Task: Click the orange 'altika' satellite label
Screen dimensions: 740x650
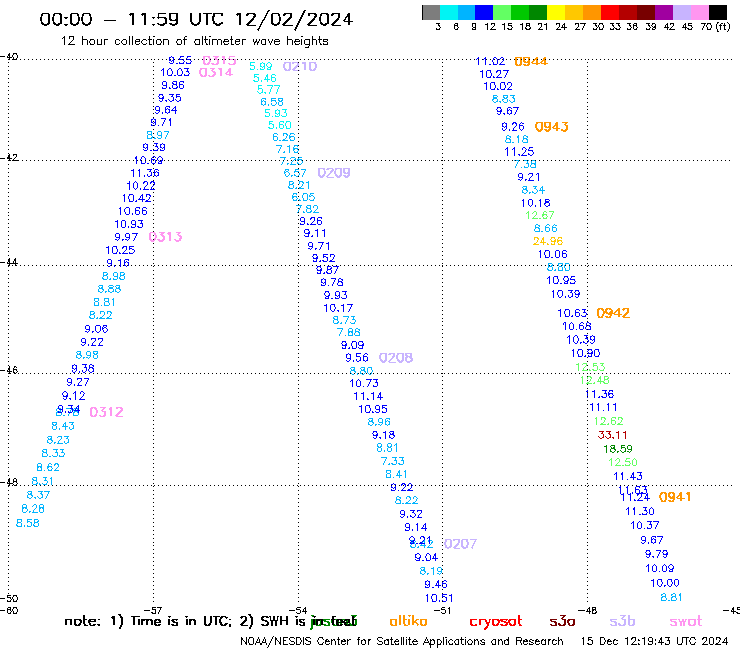Action: tap(408, 621)
